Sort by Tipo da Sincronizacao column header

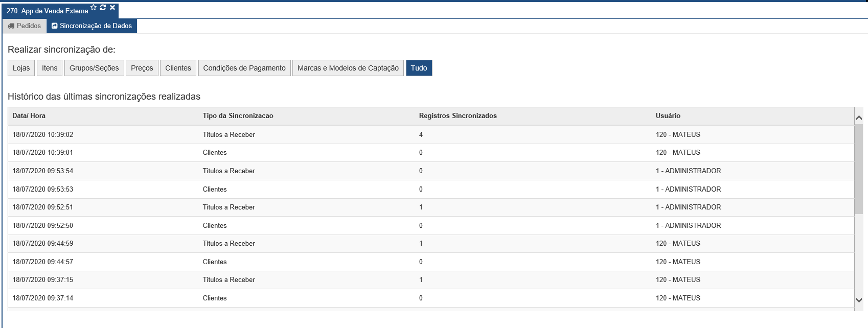[238, 116]
